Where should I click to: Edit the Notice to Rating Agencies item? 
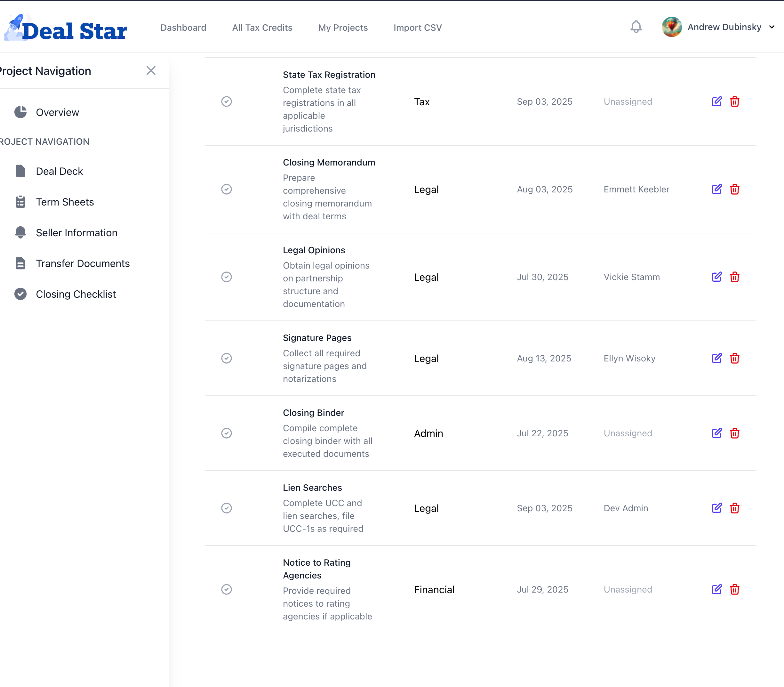click(x=716, y=589)
